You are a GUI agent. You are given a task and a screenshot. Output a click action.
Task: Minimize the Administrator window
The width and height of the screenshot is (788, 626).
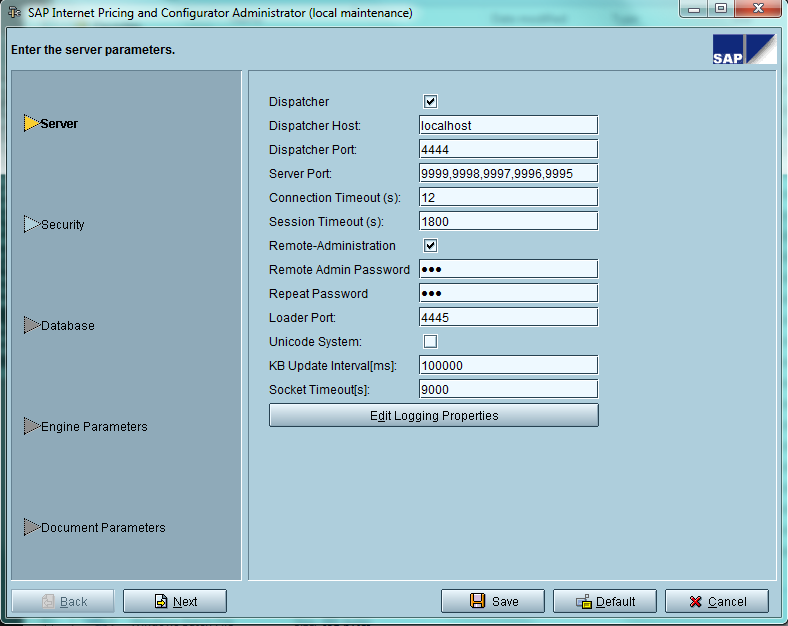[x=694, y=9]
